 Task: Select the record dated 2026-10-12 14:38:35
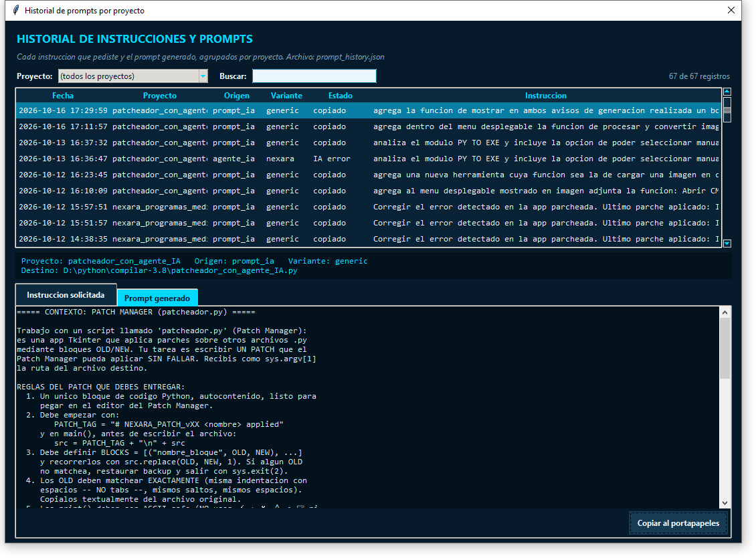pyautogui.click(x=369, y=239)
